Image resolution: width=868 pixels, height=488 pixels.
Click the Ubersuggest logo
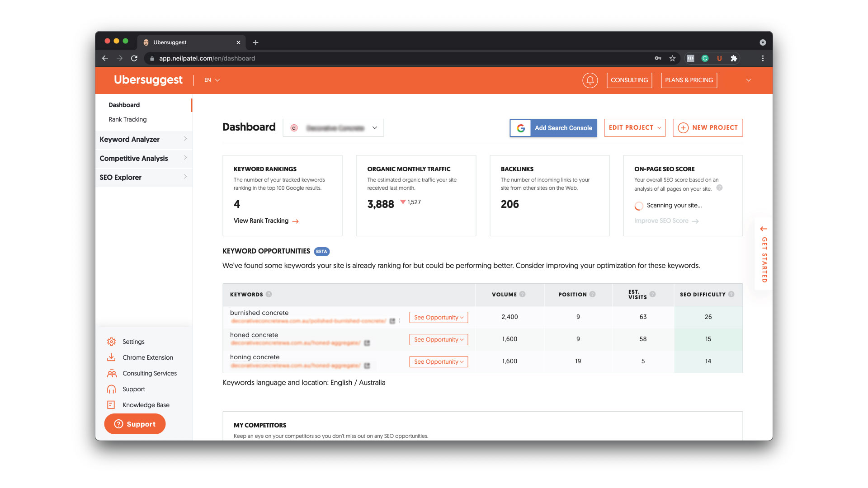click(x=148, y=80)
